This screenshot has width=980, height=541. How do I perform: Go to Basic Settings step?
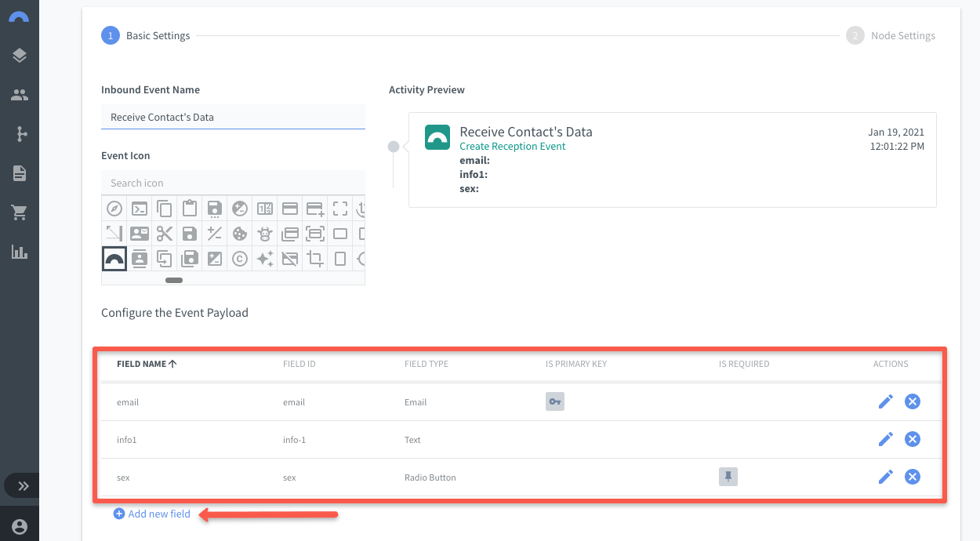146,35
